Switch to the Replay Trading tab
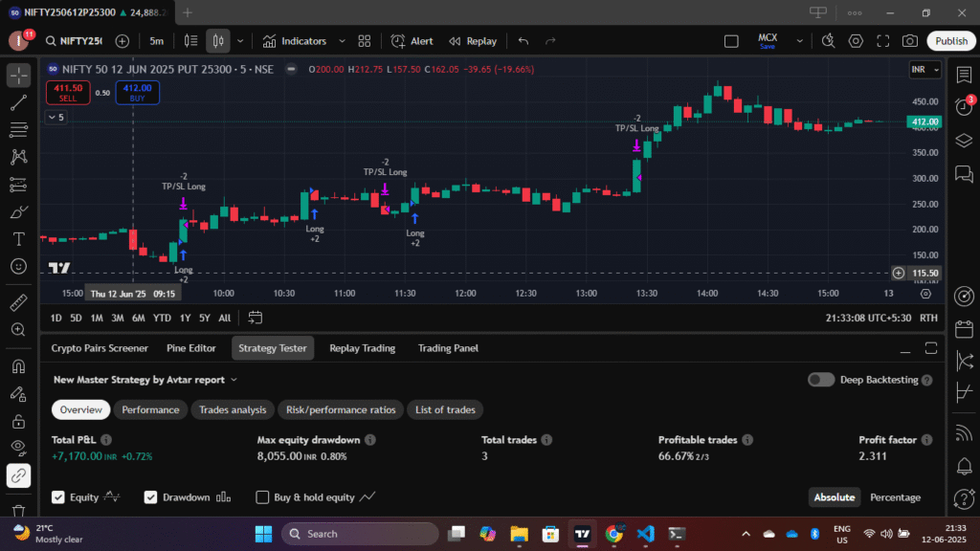Screen dimensions: 980x551 pyautogui.click(x=363, y=348)
